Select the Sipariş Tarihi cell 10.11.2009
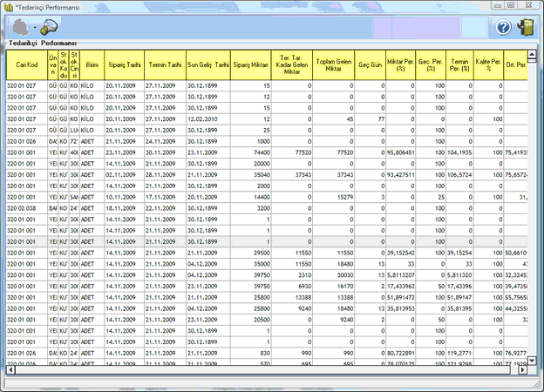Image resolution: width=544 pixels, height=392 pixels. (124, 197)
